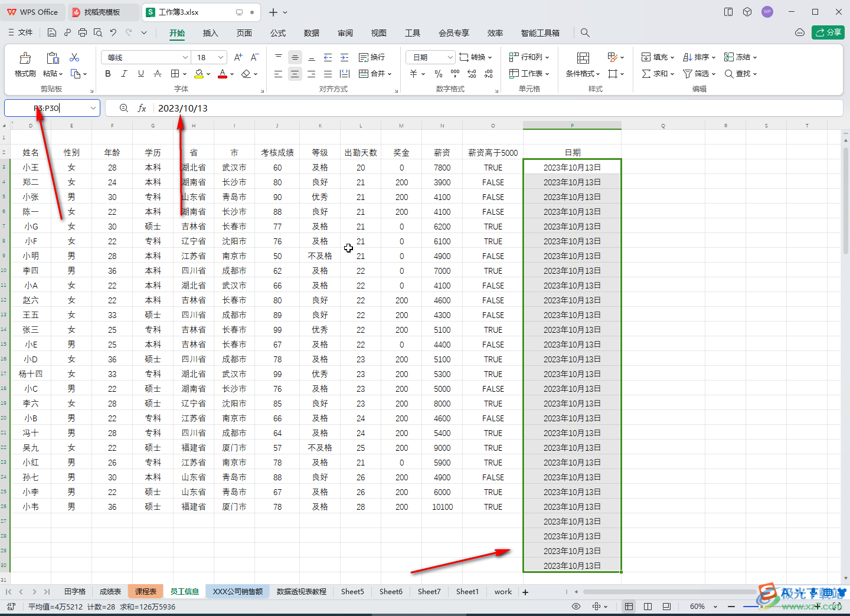The height and width of the screenshot is (616, 850).
Task: Click the eraser clear-formatting icon
Action: click(x=246, y=74)
